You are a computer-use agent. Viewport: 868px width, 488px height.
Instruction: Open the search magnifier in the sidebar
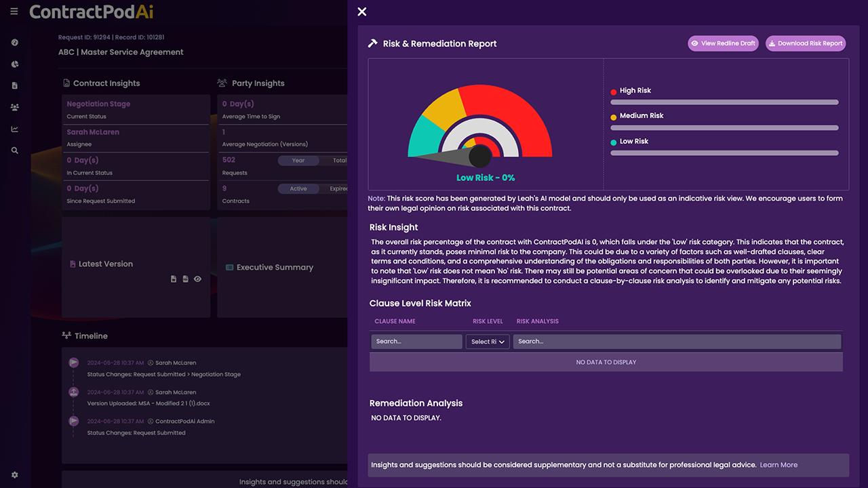(x=15, y=150)
